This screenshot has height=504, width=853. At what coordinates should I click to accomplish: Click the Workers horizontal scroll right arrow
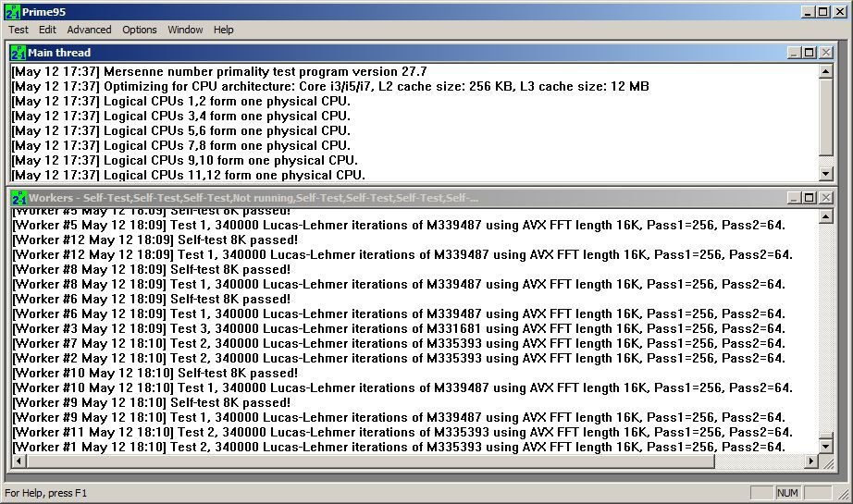click(811, 461)
